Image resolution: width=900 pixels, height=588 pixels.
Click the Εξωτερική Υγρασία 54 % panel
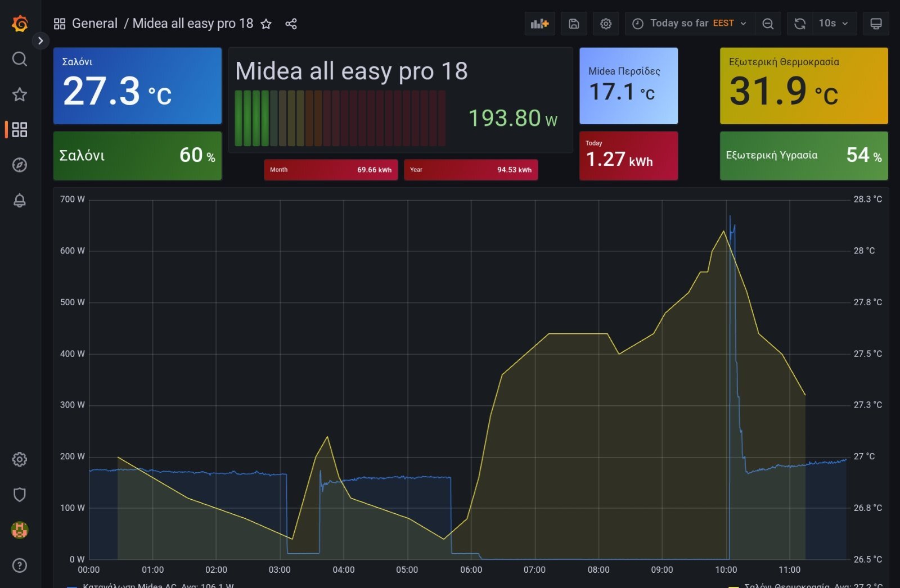(804, 156)
